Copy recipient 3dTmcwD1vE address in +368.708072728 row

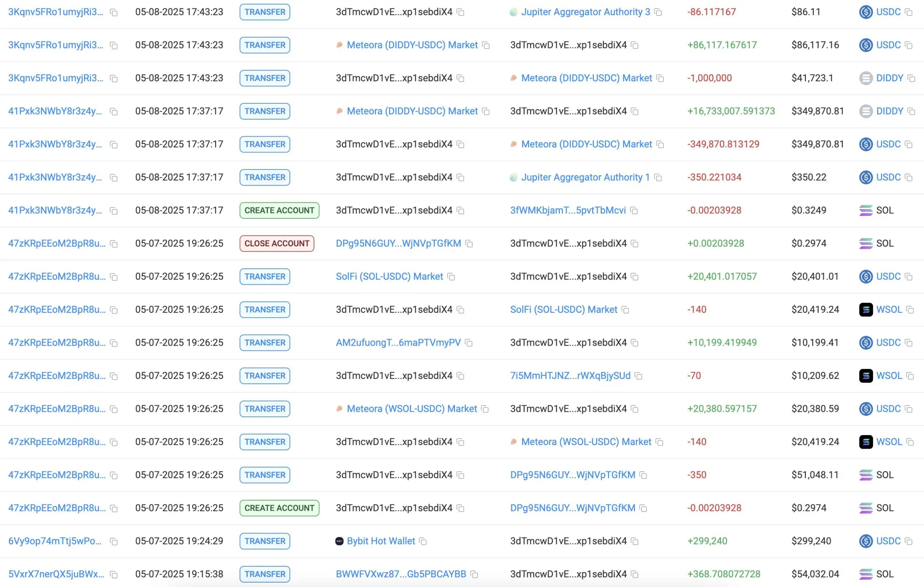(x=635, y=574)
